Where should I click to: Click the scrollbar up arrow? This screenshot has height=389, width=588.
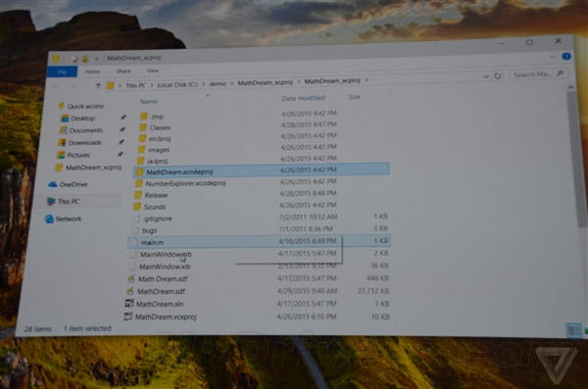click(570, 87)
